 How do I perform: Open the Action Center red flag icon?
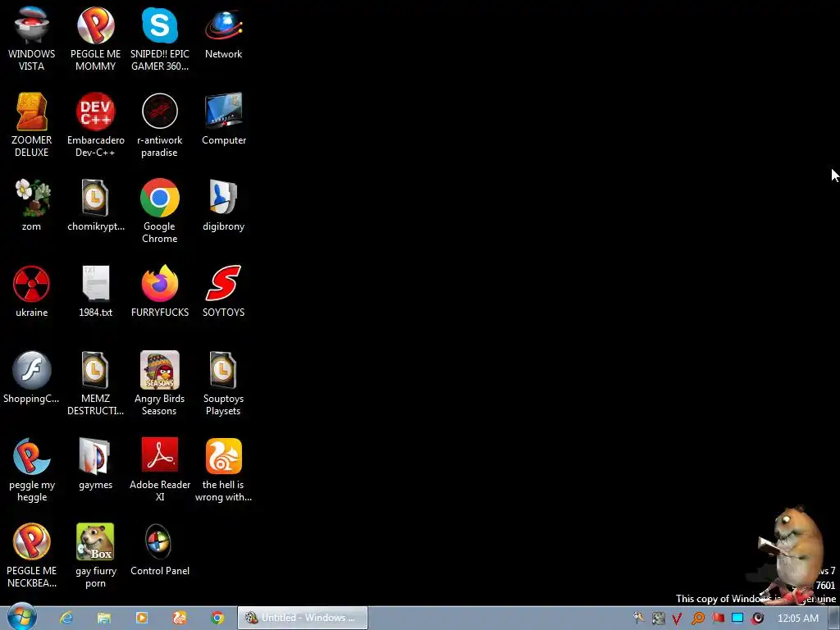(718, 618)
